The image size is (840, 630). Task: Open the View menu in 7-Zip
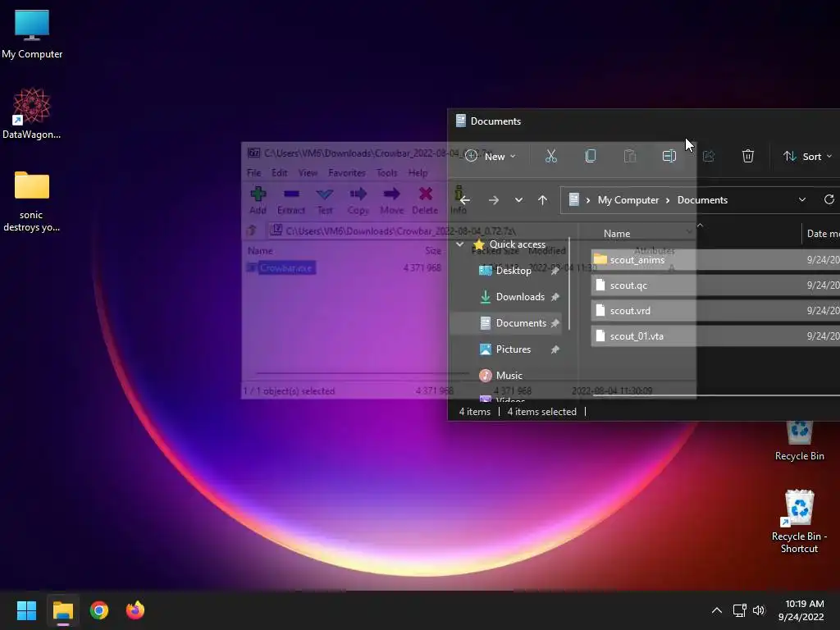point(308,173)
